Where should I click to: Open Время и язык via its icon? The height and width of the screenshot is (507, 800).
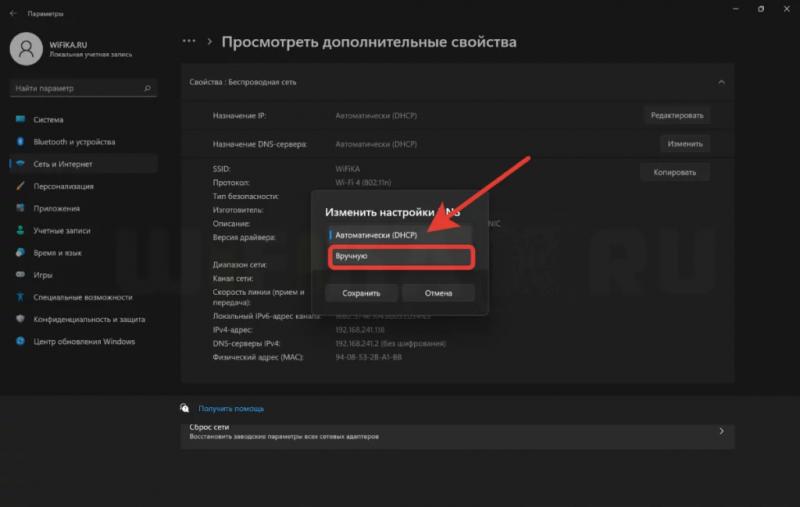21,252
